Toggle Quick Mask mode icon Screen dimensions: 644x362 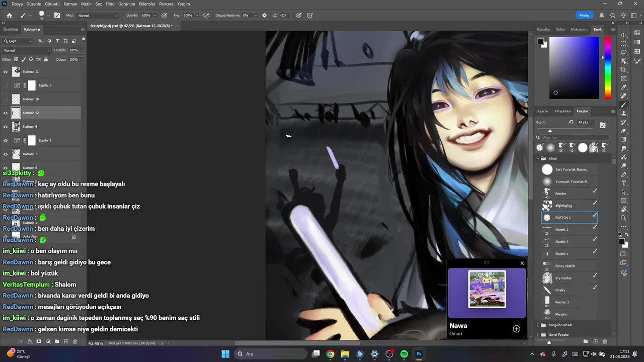(624, 253)
